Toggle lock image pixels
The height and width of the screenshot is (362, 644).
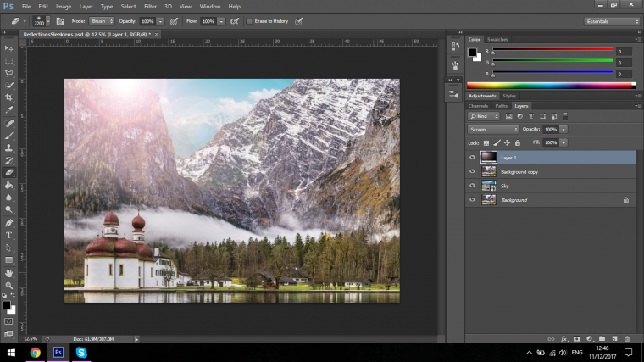[x=497, y=143]
